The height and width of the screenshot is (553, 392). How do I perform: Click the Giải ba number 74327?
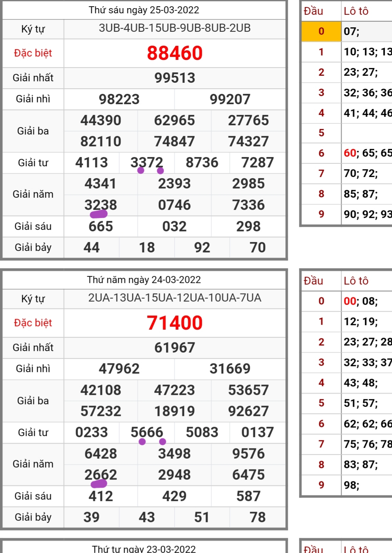click(248, 141)
